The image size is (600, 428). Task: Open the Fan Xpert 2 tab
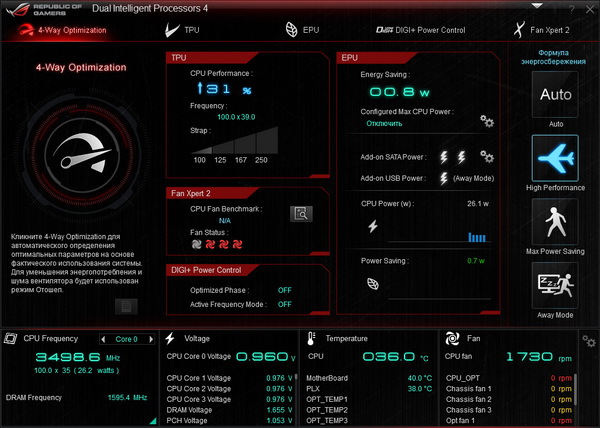pyautogui.click(x=541, y=30)
